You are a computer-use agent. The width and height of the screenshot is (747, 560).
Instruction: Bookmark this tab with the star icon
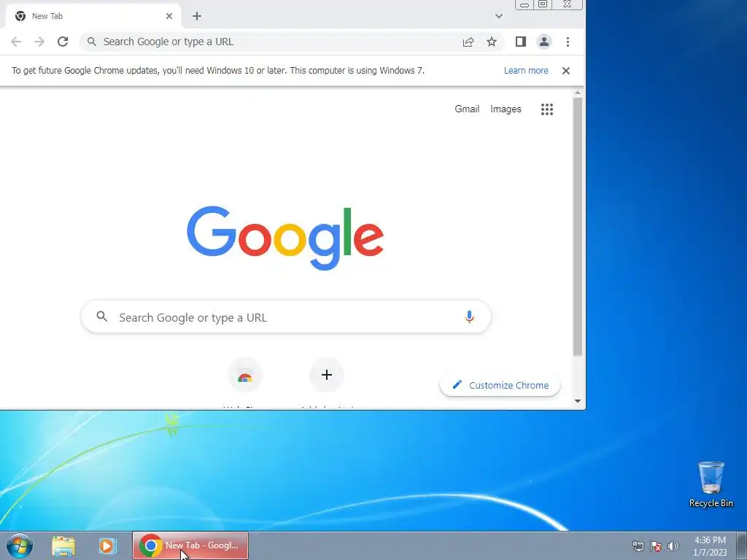[x=492, y=42]
